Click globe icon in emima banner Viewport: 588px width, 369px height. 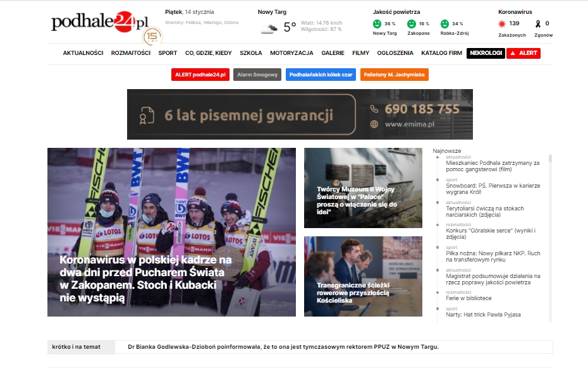pyautogui.click(x=374, y=124)
